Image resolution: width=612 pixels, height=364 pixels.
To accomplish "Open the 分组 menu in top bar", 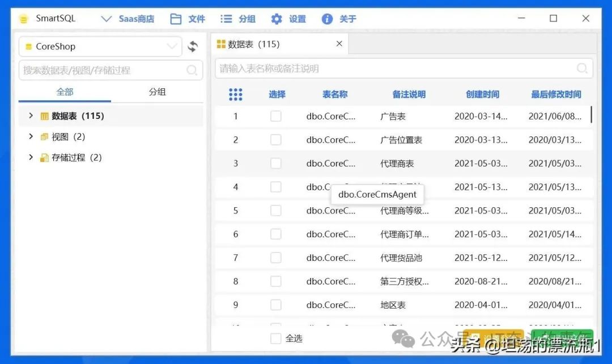I will pyautogui.click(x=246, y=19).
